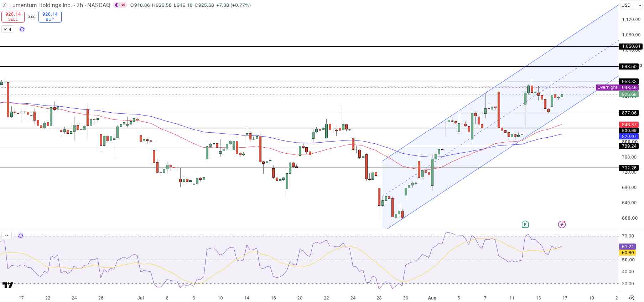Screen dimensions: 644x302
Task: Click the 30 date on the time axis
Action: (406, 298)
